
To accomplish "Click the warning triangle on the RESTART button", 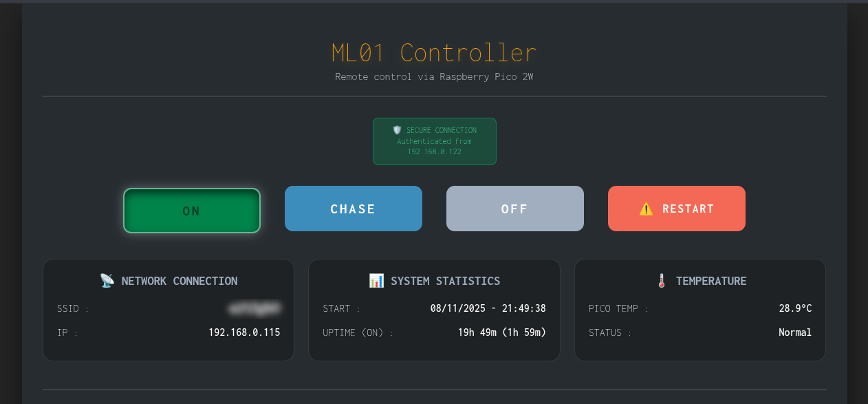I will (x=645, y=209).
